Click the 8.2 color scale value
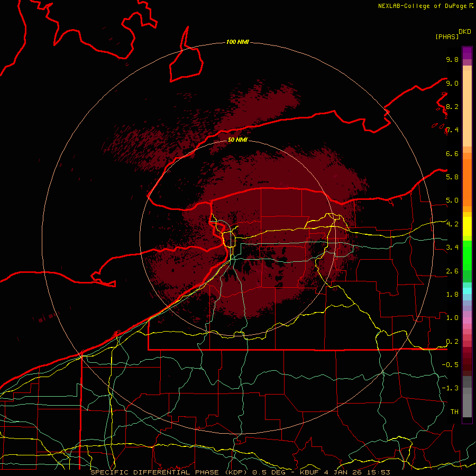 pyautogui.click(x=452, y=107)
